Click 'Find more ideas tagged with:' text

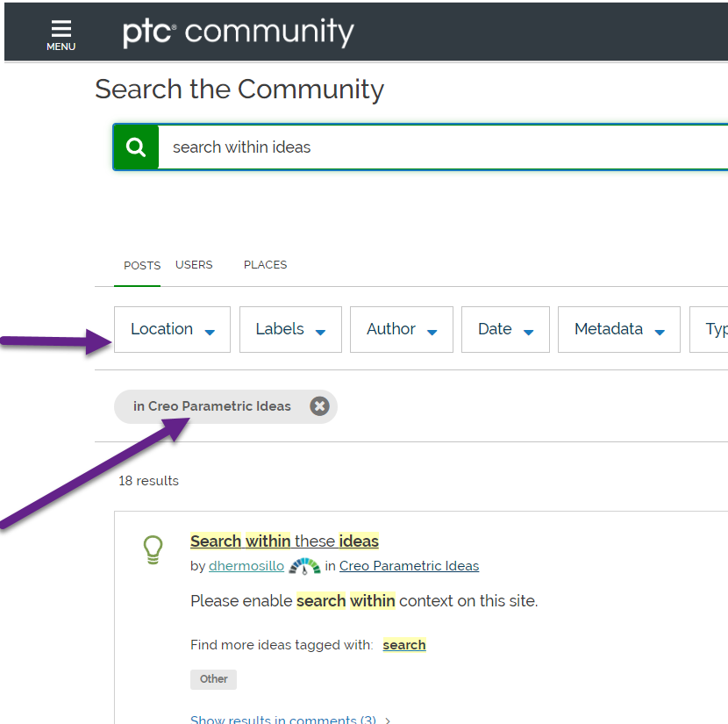282,645
